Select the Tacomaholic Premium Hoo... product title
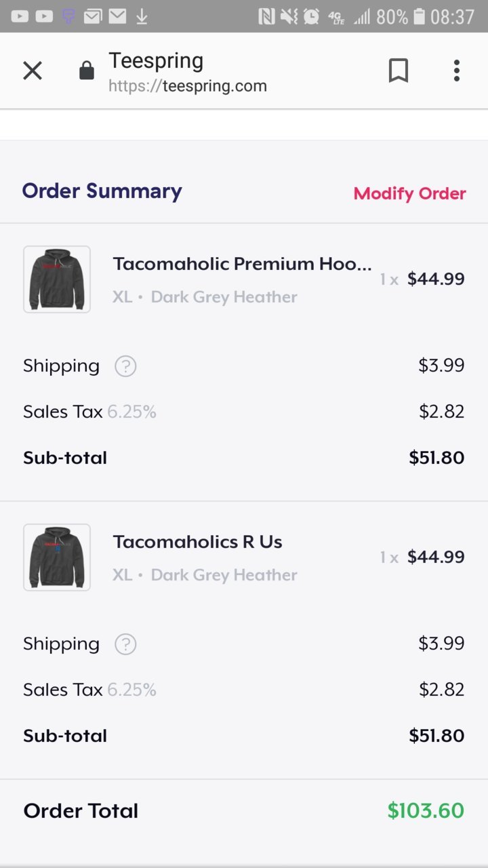 pyautogui.click(x=242, y=263)
